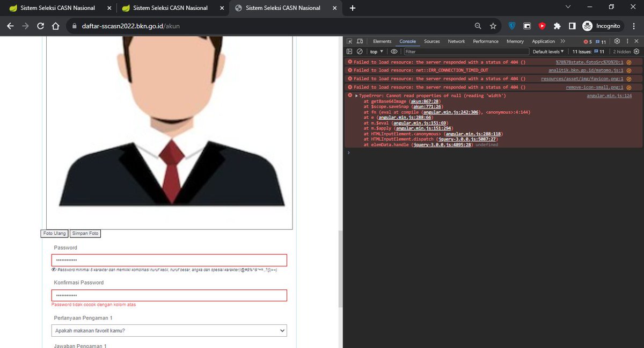This screenshot has width=644, height=348.
Task: Create a live expression with eye icon
Action: [394, 52]
